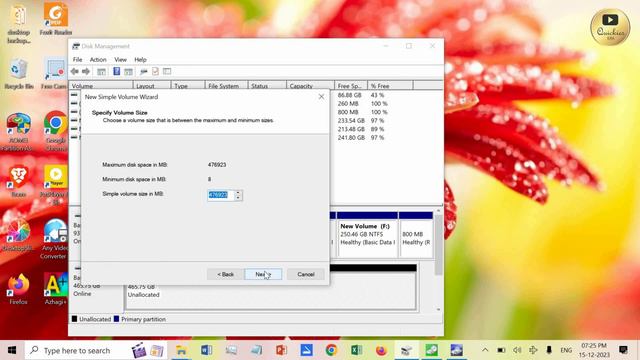
Task: Select the 260 MB free space cell
Action: point(348,104)
